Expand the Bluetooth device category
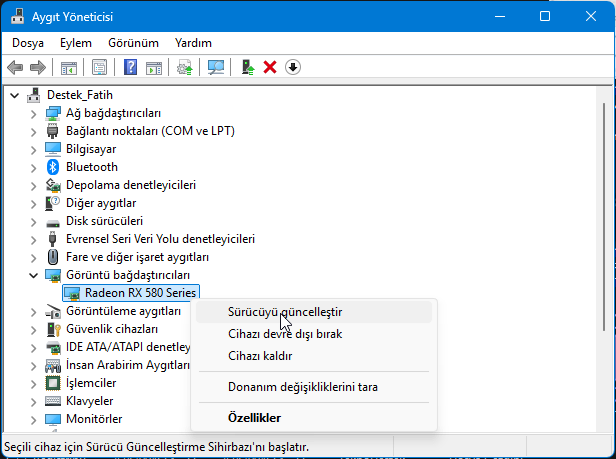 [35, 167]
